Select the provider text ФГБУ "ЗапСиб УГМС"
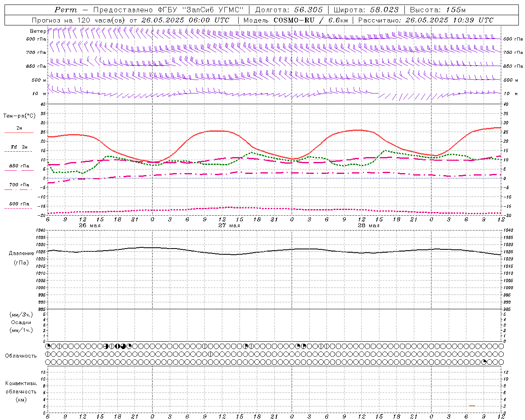The image size is (525, 420). (201, 10)
